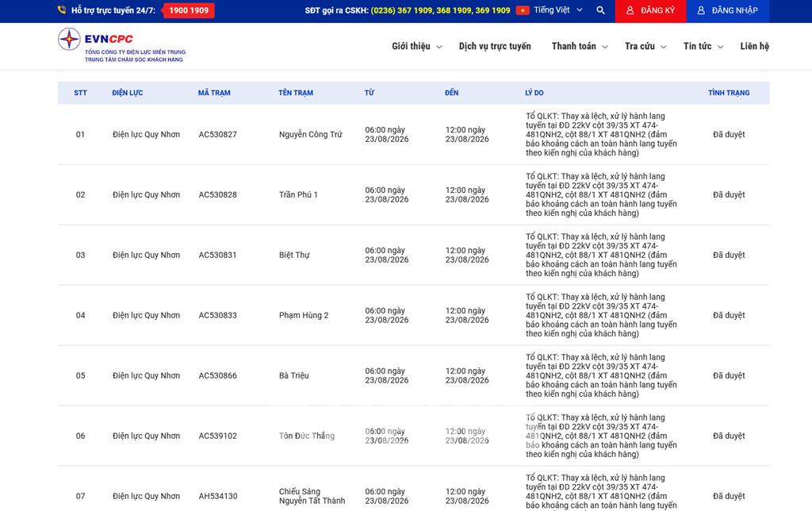Image resolution: width=812 pixels, height=511 pixels.
Task: Call hotline 1900 1909 badge
Action: pos(189,10)
